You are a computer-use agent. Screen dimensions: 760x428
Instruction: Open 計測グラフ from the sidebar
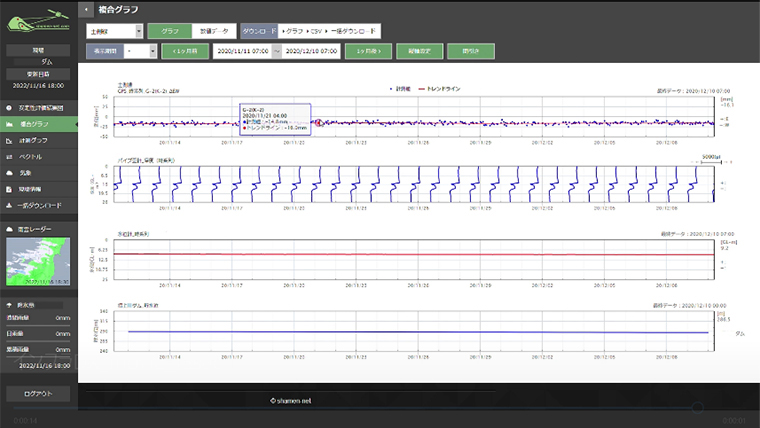click(39, 141)
